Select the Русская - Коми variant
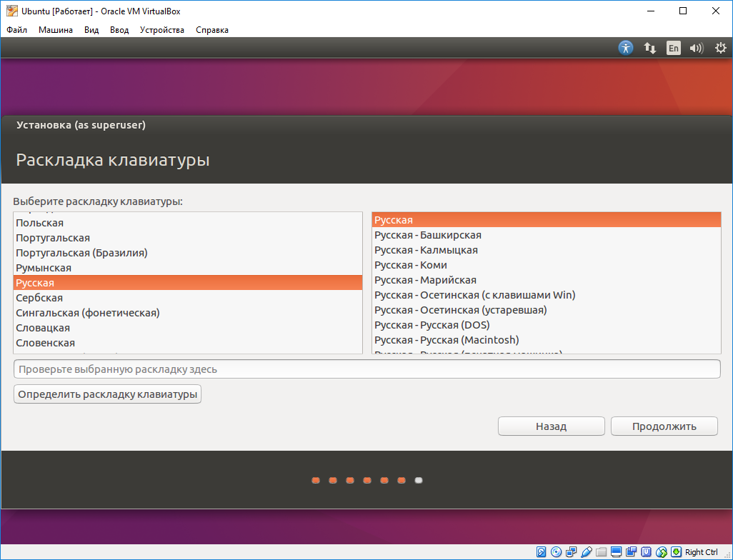 [x=547, y=265]
